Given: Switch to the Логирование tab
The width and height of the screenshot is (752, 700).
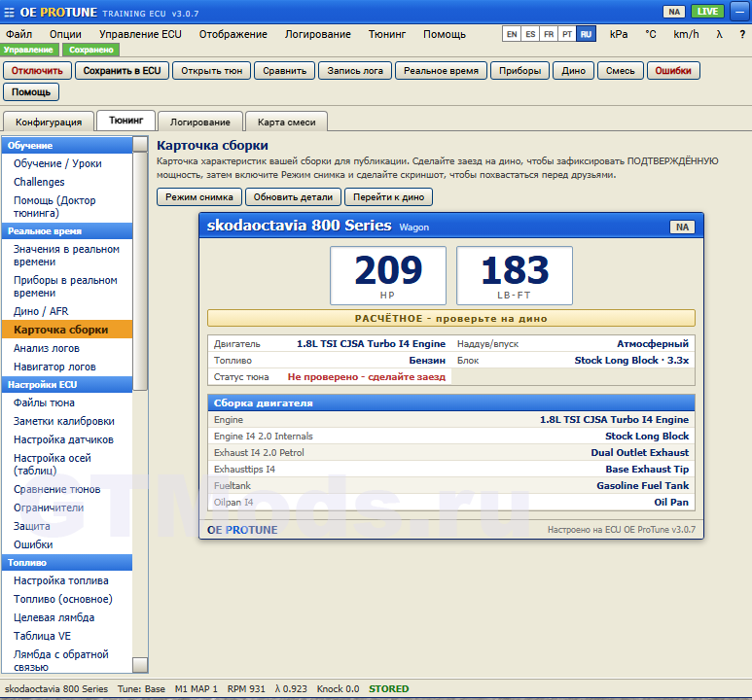Looking at the screenshot, I should (200, 122).
